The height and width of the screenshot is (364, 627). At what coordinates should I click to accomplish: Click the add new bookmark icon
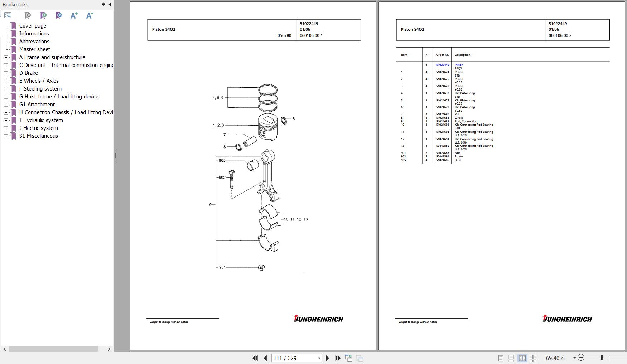(x=43, y=15)
